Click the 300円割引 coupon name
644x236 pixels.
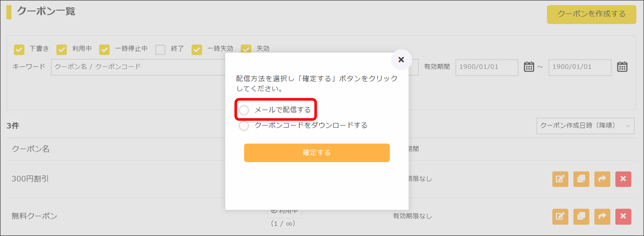coord(30,179)
